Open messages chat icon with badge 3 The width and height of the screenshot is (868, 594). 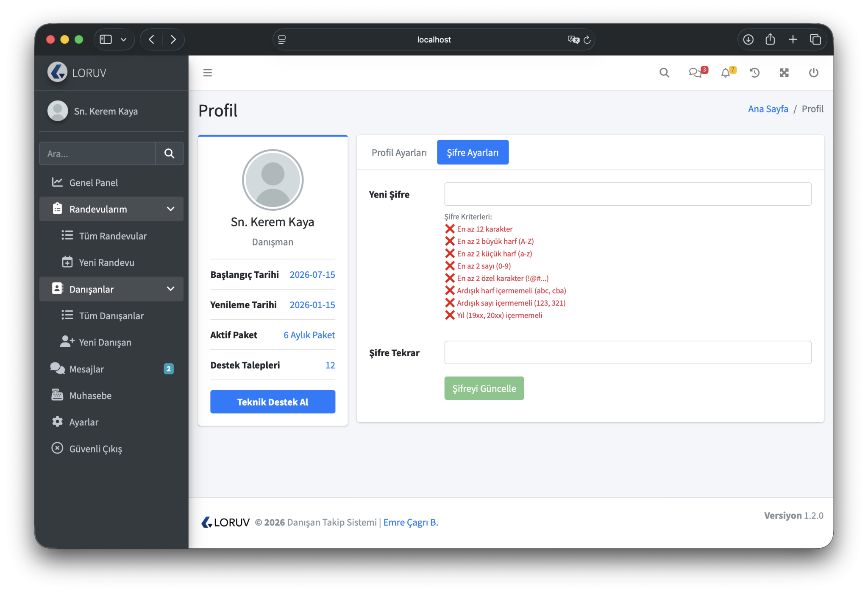[x=695, y=73]
